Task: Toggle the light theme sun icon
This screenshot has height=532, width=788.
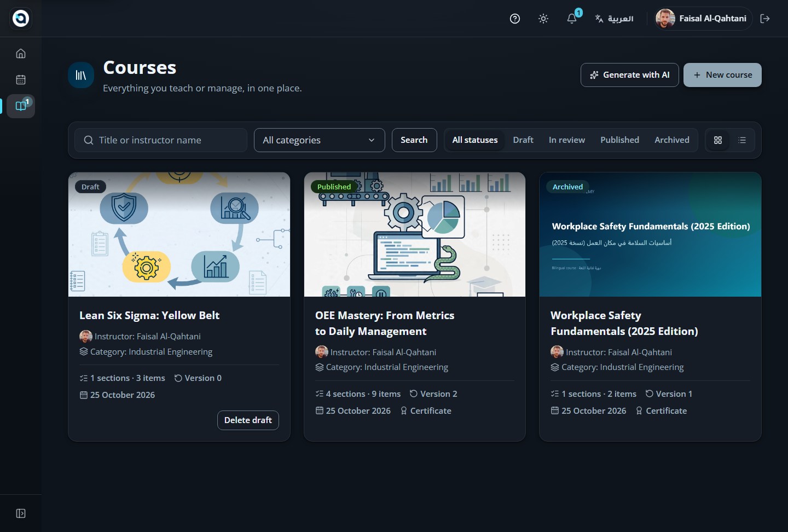Action: [543, 19]
